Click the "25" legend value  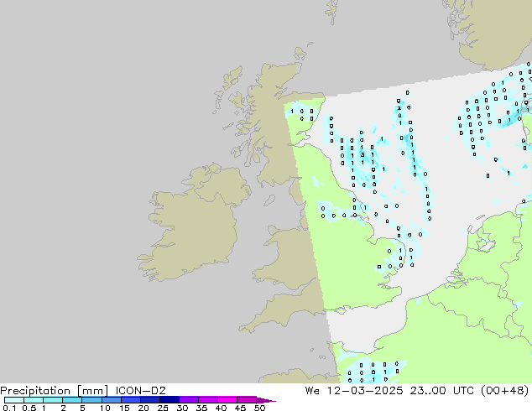click(163, 408)
